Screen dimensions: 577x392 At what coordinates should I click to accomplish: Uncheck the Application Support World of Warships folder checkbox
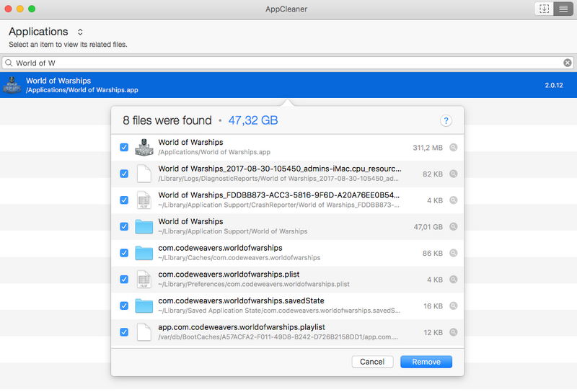pyautogui.click(x=124, y=226)
